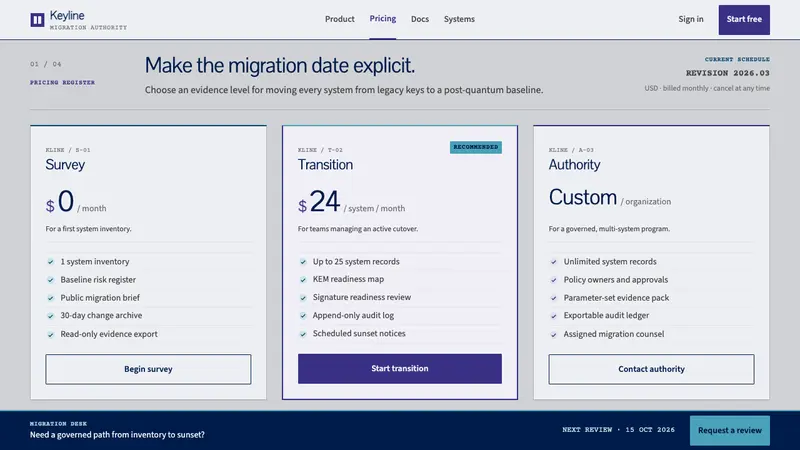Click 'USD · billed monthly · cancel at any time'
The height and width of the screenshot is (450, 800).
pos(707,88)
